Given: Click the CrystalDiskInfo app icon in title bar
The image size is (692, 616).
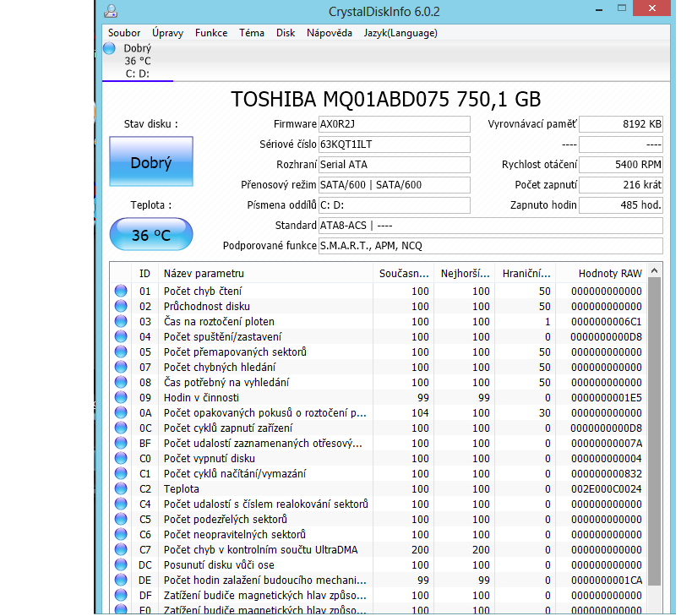Looking at the screenshot, I should pyautogui.click(x=111, y=11).
